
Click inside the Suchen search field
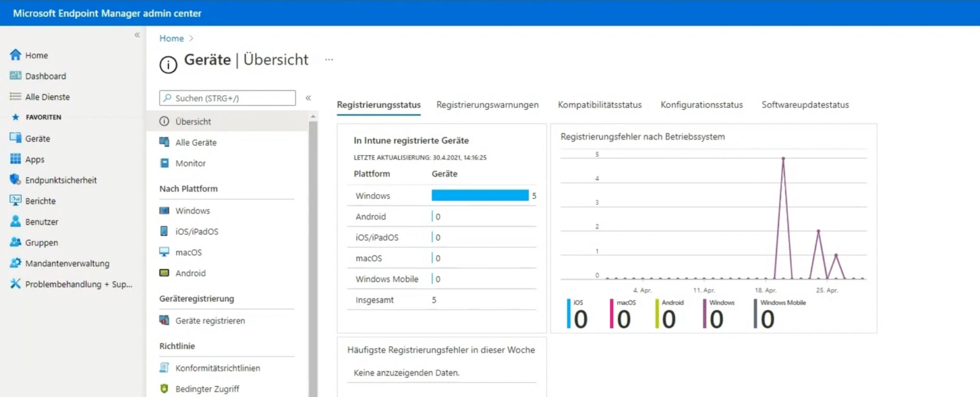(226, 98)
